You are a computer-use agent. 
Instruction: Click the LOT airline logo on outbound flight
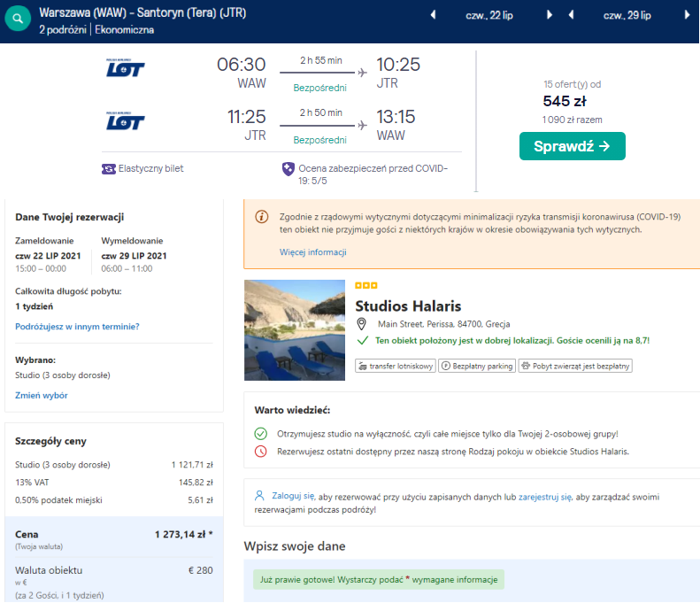click(x=125, y=68)
